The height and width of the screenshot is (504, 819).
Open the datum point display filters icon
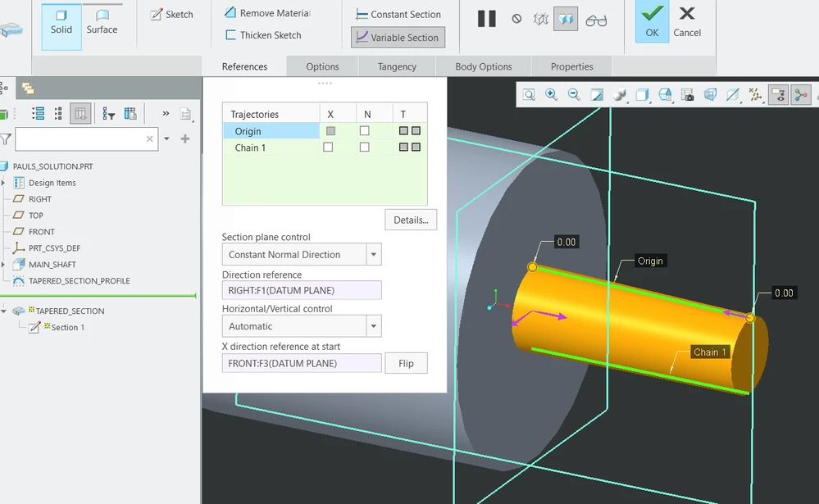click(x=755, y=94)
